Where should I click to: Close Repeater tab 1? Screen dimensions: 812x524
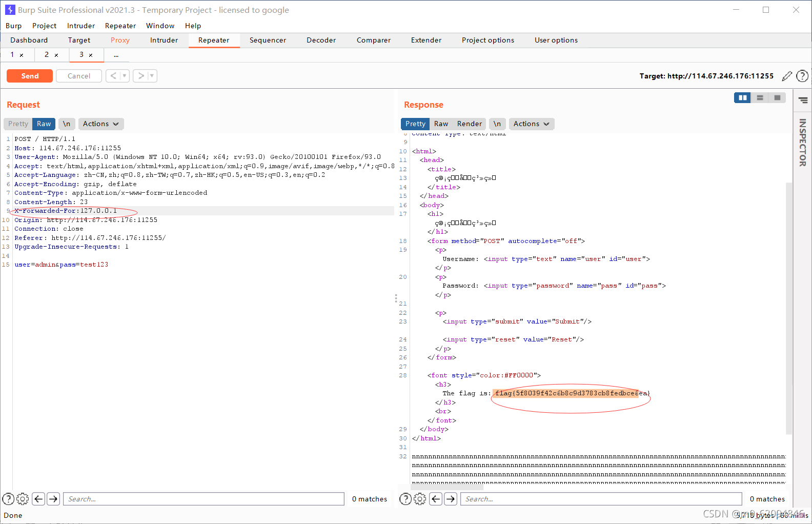22,55
